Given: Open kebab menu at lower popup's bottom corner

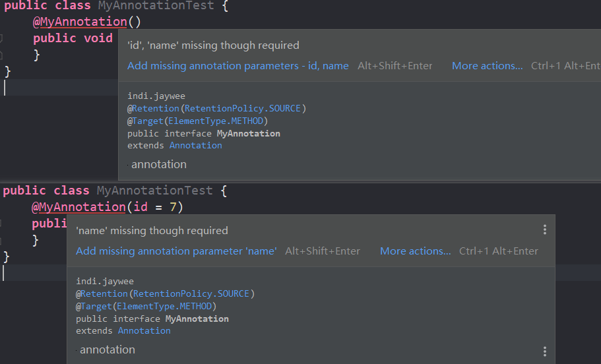Looking at the screenshot, I should [545, 351].
